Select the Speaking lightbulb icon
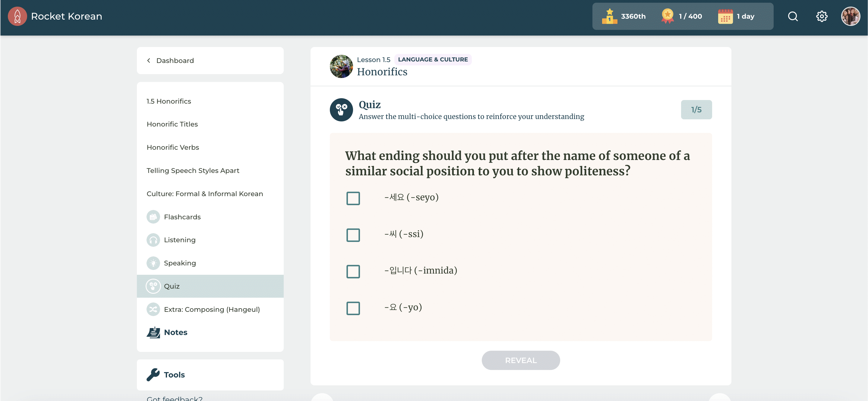 (153, 263)
